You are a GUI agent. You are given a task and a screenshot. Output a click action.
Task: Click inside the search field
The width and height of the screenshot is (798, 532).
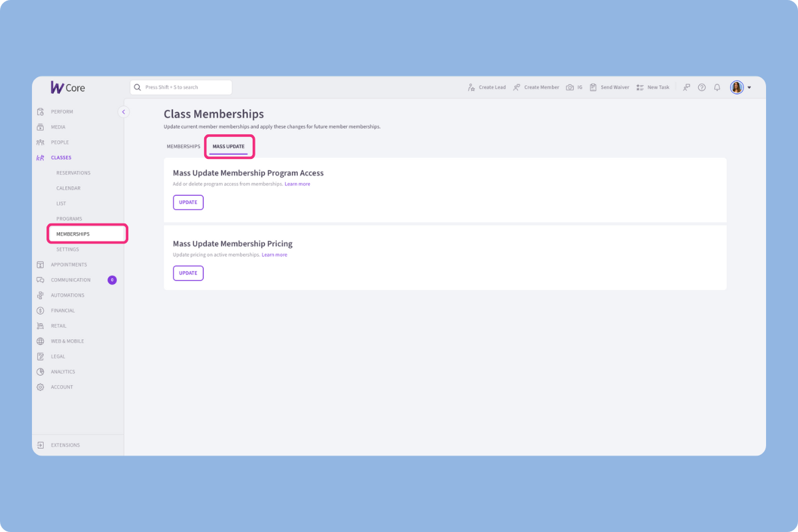pyautogui.click(x=181, y=87)
